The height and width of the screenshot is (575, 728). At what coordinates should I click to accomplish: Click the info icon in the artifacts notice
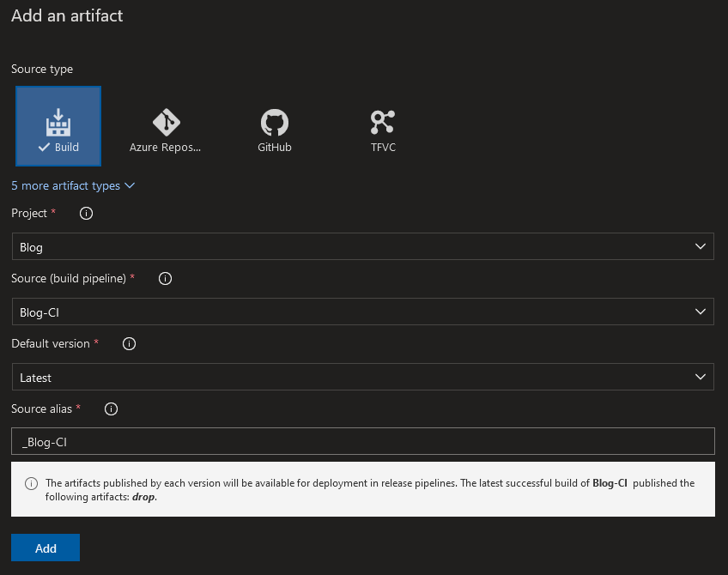(x=31, y=483)
